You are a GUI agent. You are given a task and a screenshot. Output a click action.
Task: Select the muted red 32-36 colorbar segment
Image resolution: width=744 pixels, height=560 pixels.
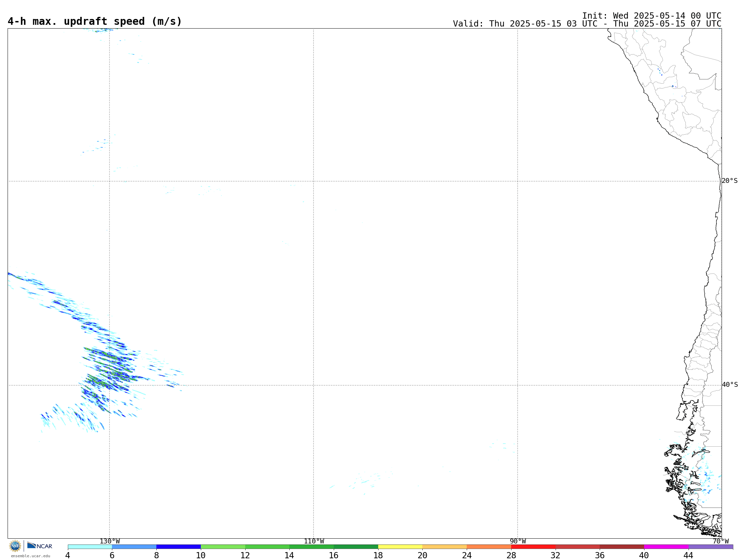click(x=578, y=547)
